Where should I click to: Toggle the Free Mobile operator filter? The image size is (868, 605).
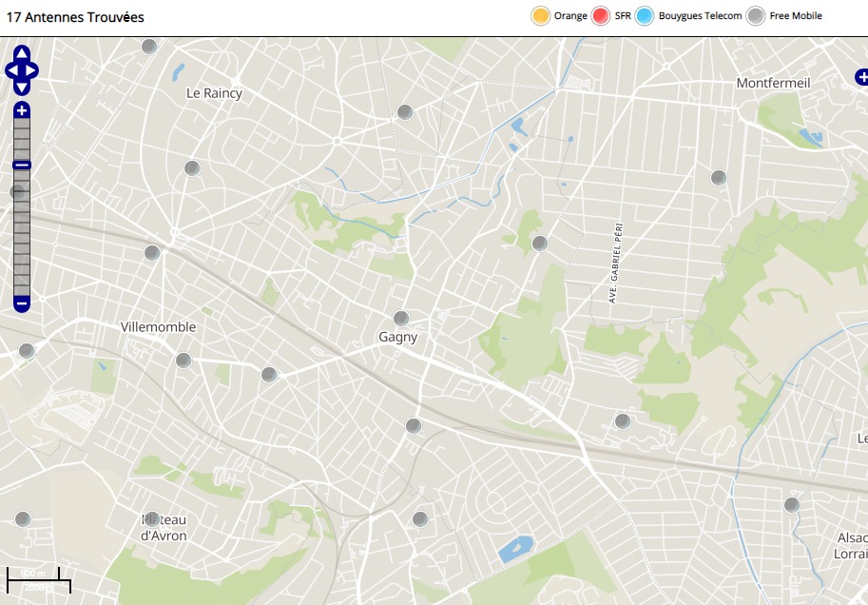click(x=756, y=16)
